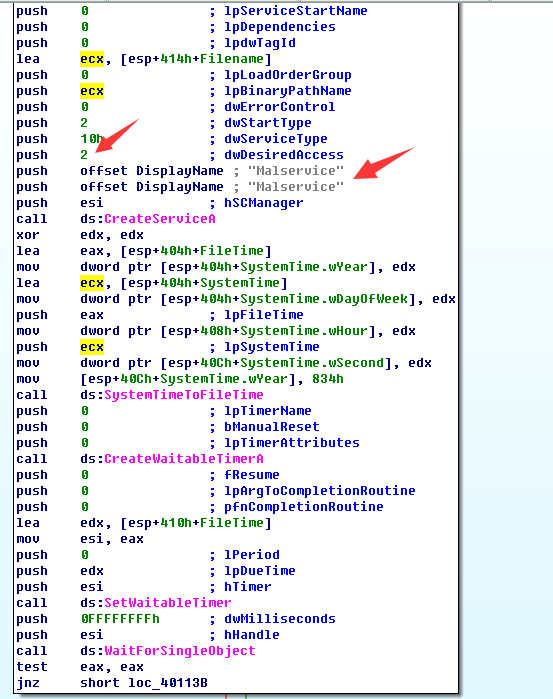This screenshot has width=553, height=699.
Task: Select the mov esi, eax instruction
Action: click(x=80, y=539)
